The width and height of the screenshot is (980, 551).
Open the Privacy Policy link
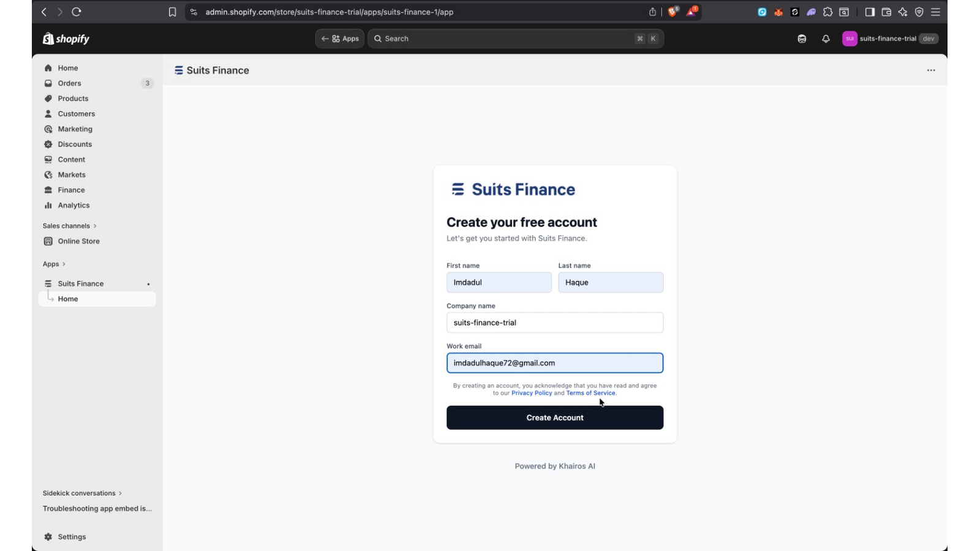[x=532, y=393]
